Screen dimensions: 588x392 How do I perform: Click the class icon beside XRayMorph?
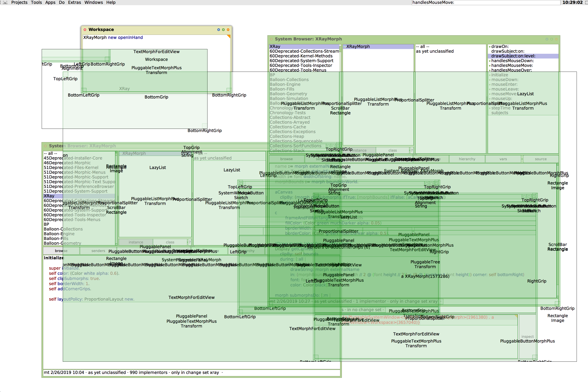(x=345, y=47)
